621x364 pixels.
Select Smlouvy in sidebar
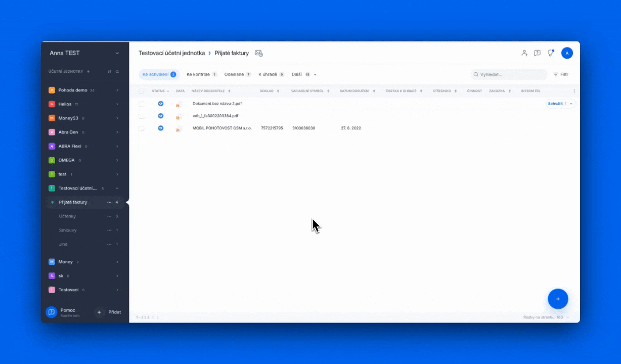pos(68,230)
